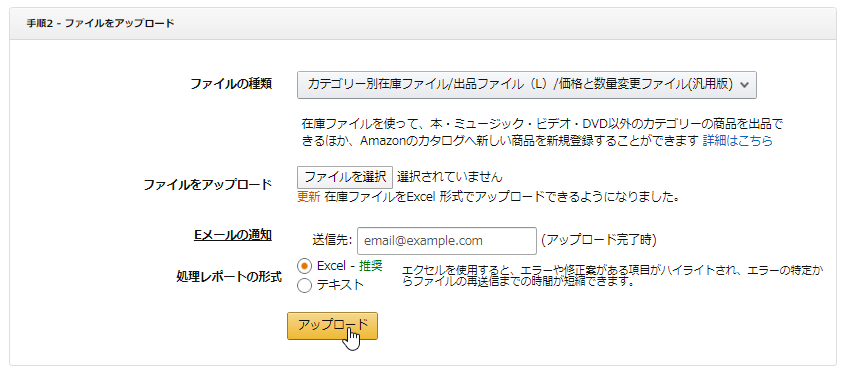This screenshot has width=845, height=374.
Task: Click the テキスト option label text
Action: tap(340, 285)
